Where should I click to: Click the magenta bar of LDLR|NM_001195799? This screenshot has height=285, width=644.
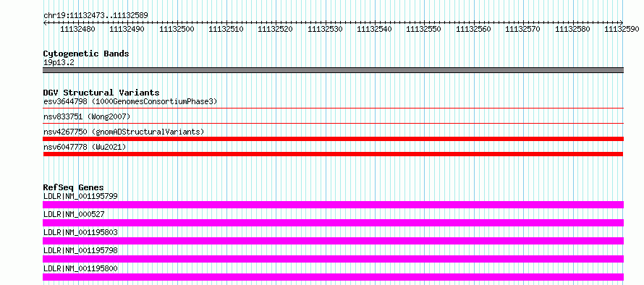pyautogui.click(x=333, y=205)
